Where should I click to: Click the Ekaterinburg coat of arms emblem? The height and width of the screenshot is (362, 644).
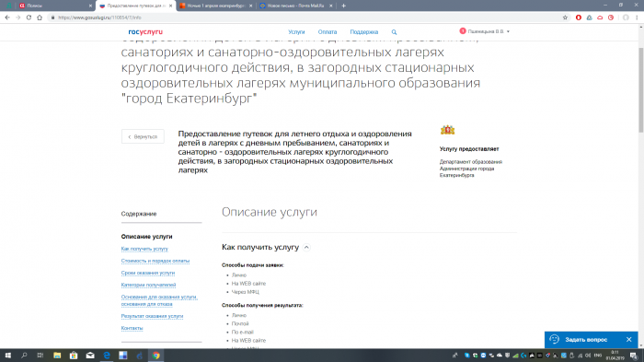click(447, 130)
